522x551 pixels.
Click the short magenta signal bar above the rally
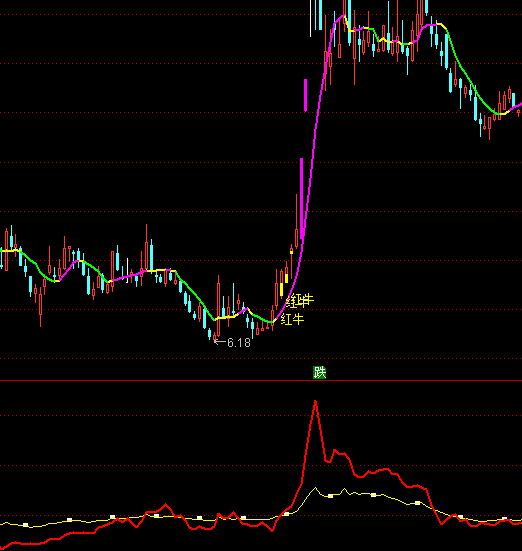tap(305, 95)
